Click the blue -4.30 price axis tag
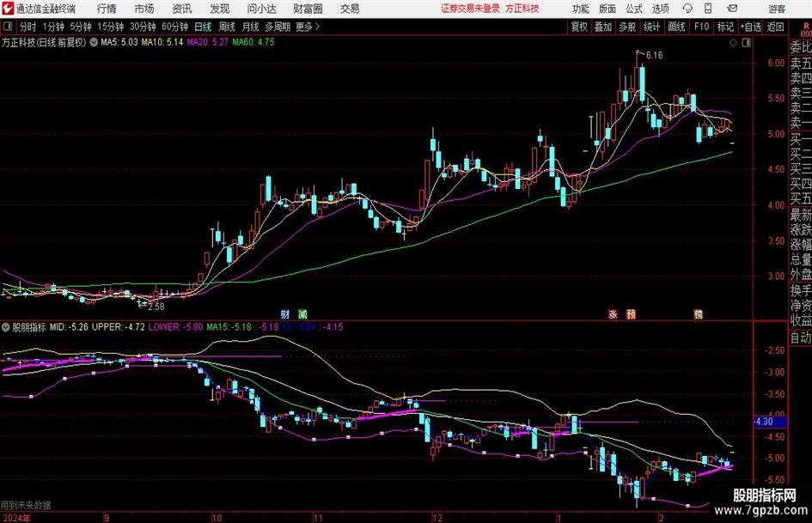 [x=770, y=422]
